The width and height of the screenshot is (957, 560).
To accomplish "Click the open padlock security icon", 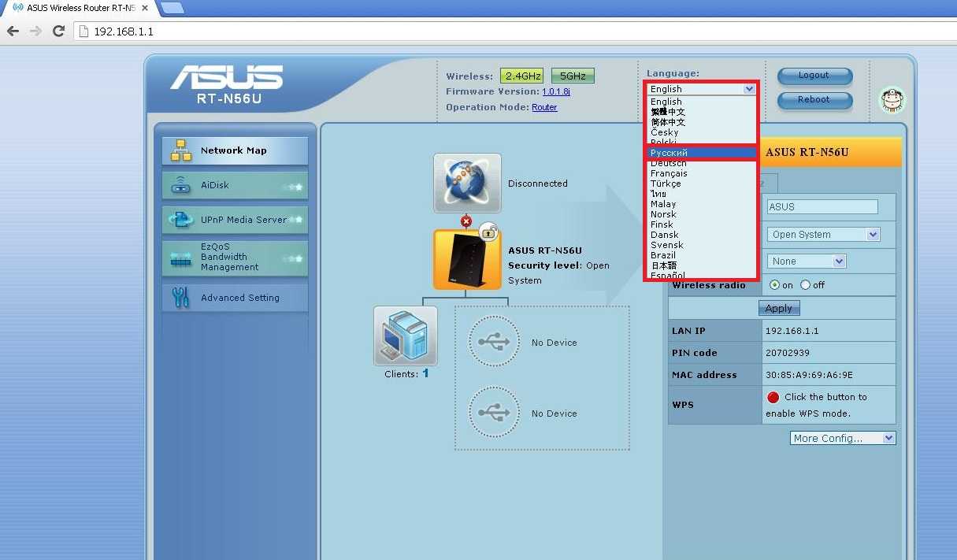I will coord(488,231).
